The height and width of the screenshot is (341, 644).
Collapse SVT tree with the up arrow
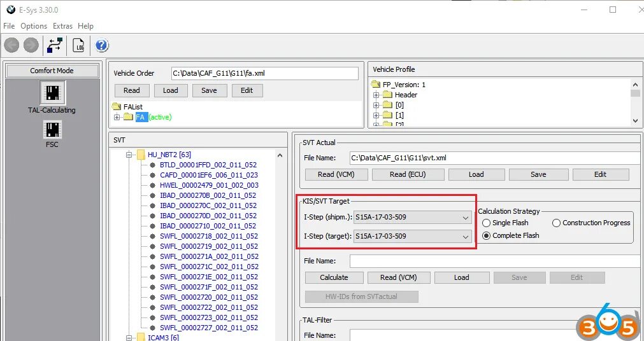pyautogui.click(x=280, y=155)
